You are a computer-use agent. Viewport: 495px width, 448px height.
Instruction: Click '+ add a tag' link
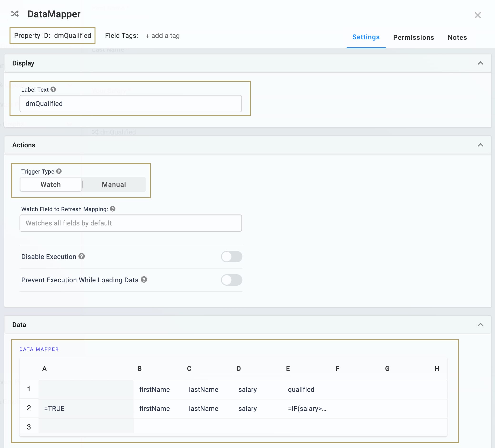pos(163,36)
